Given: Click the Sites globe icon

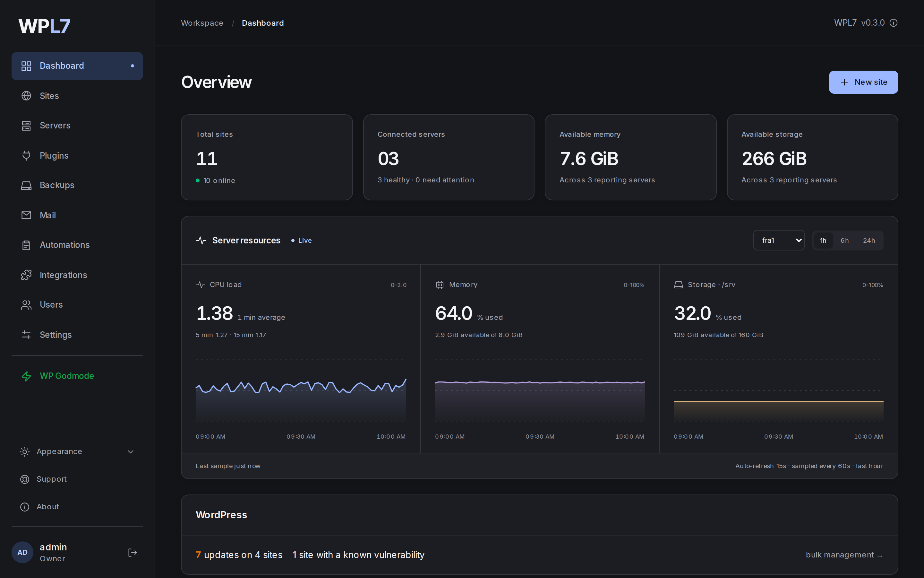Looking at the screenshot, I should (x=26, y=96).
